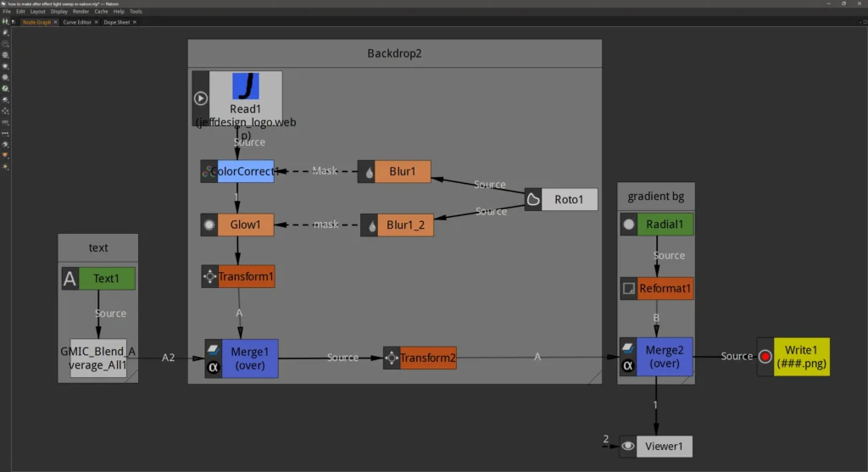Click the droplet icon on Blur1 node
Viewport: 868px width, 472px height.
[x=370, y=171]
